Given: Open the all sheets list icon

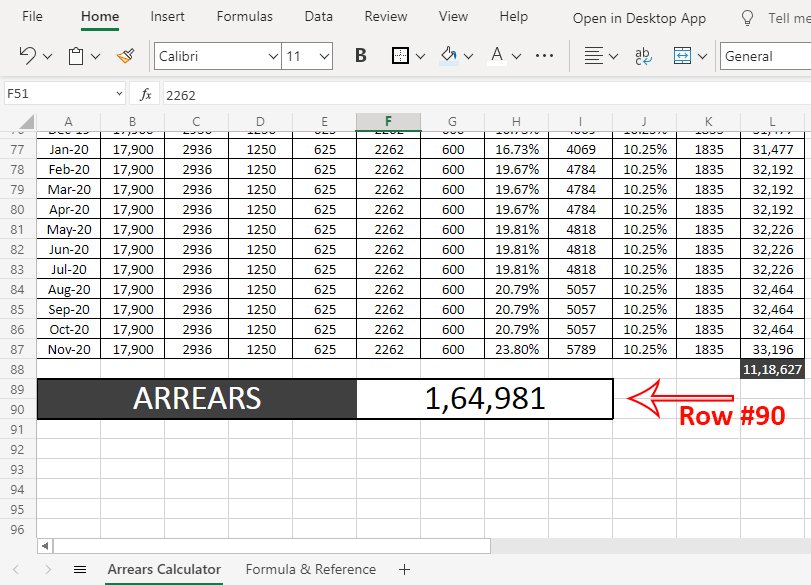Looking at the screenshot, I should click(x=80, y=569).
